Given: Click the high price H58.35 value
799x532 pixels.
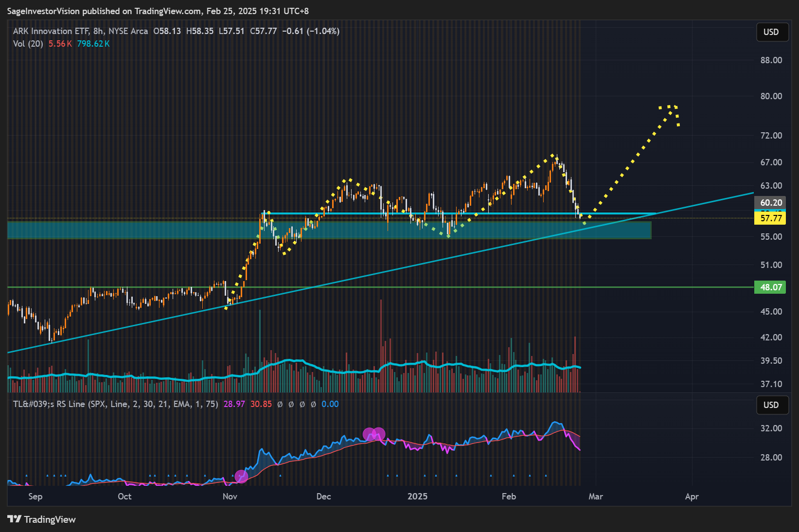Looking at the screenshot, I should click(200, 31).
